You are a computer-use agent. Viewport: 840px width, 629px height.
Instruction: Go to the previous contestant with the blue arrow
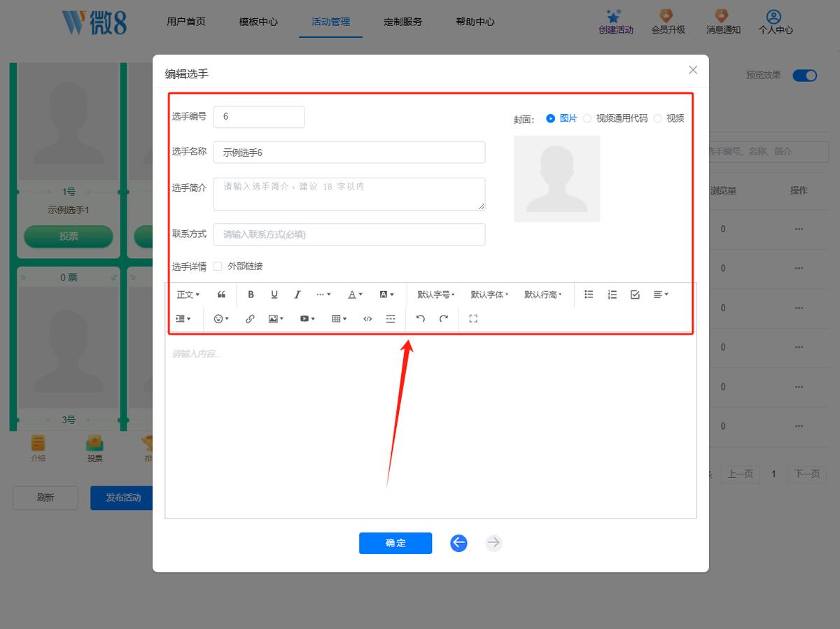coord(458,543)
